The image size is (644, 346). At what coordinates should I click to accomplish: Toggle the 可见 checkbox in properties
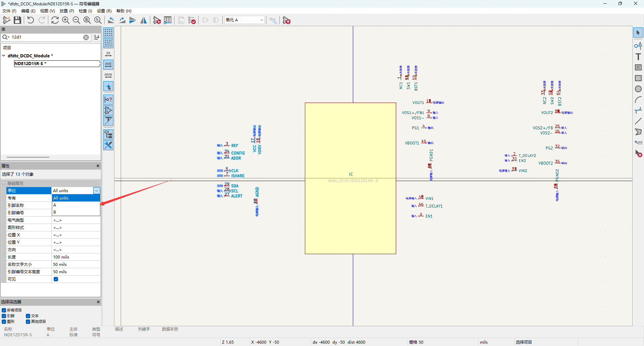point(56,279)
